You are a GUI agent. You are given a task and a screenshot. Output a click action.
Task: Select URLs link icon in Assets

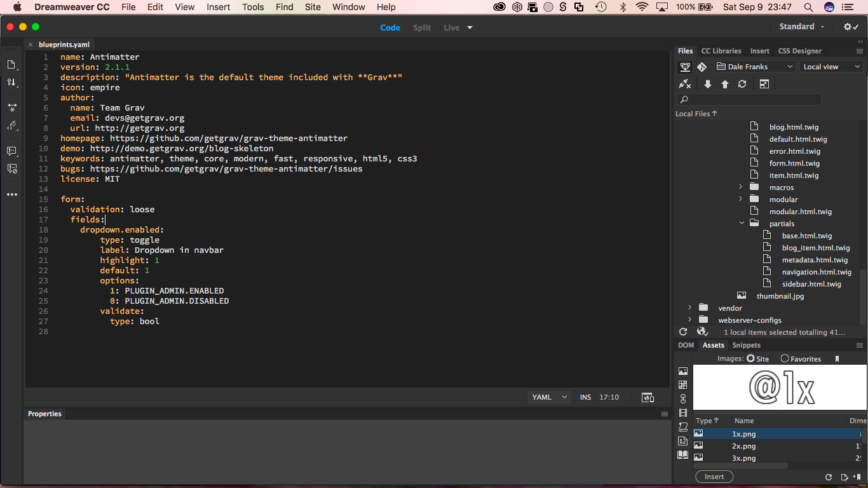[683, 399]
